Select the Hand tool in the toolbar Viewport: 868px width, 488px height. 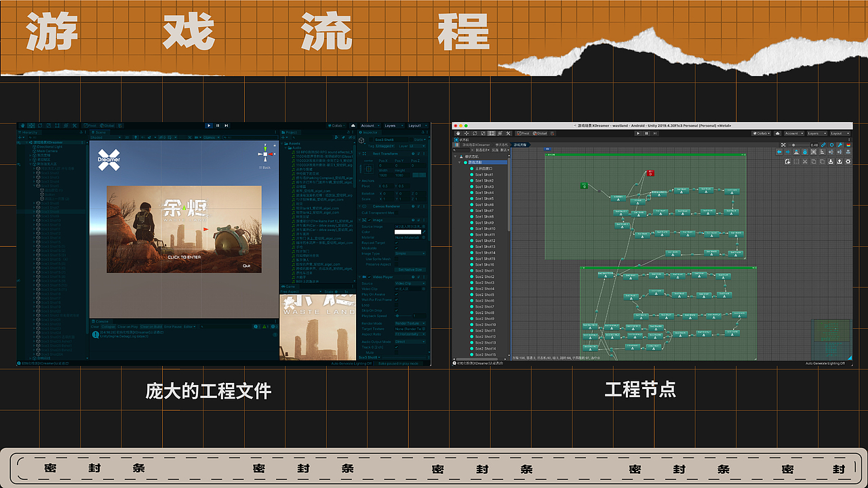[x=23, y=125]
